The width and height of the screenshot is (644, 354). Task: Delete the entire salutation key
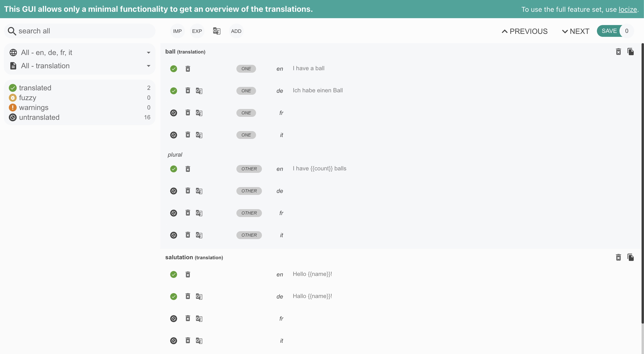pos(618,258)
